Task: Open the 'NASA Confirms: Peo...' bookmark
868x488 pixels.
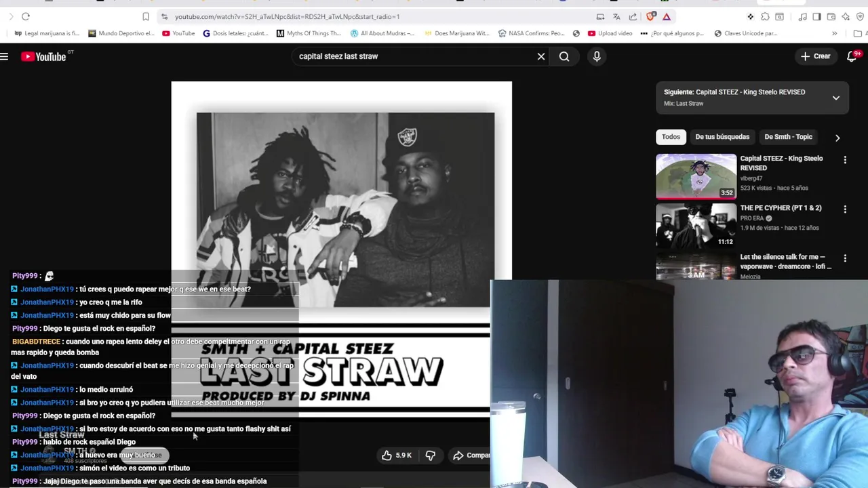Action: point(531,33)
